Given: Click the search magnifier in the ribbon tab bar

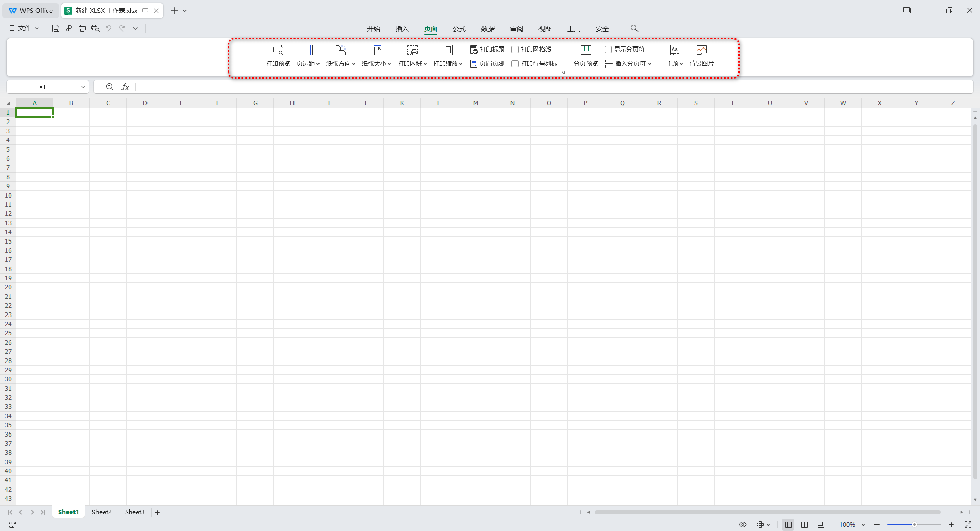Looking at the screenshot, I should (634, 29).
